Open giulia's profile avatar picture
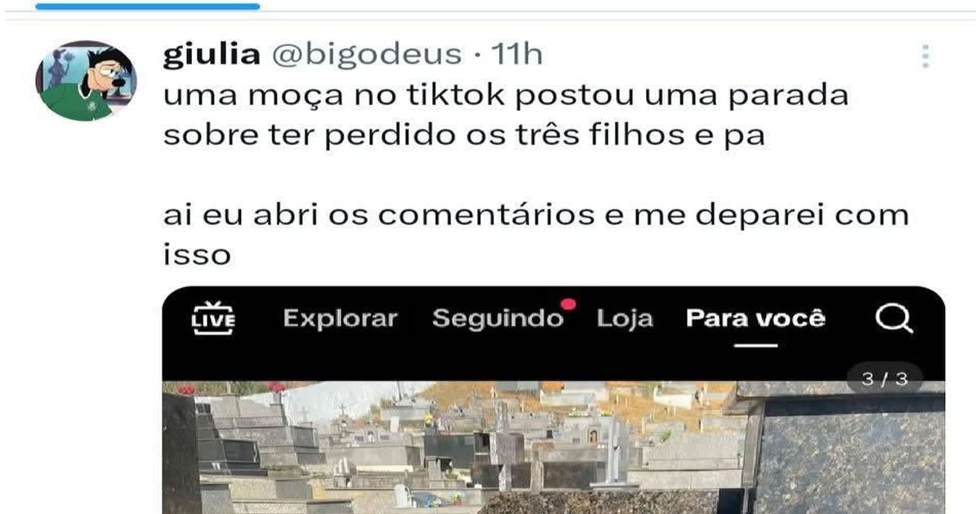Image resolution: width=980 pixels, height=514 pixels. click(86, 81)
